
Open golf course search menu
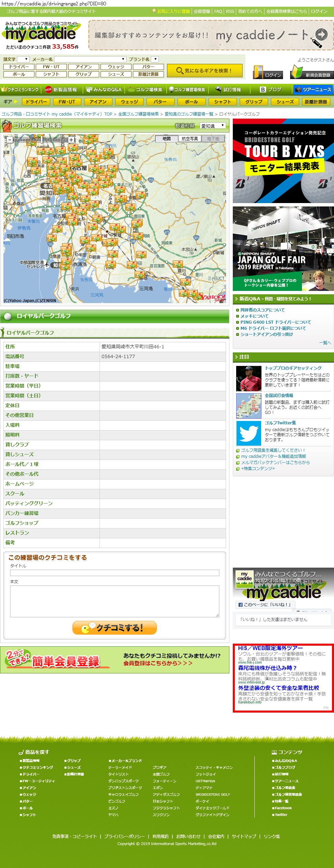145,90
